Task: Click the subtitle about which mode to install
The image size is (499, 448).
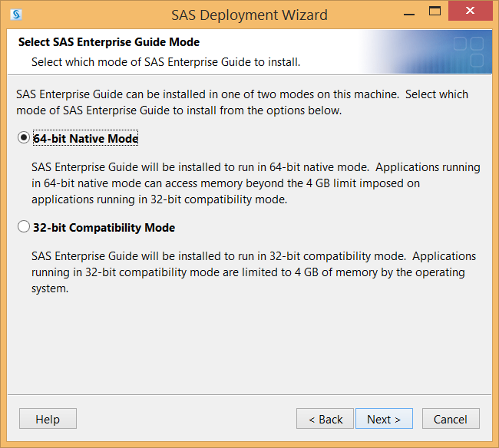Action: pos(166,62)
